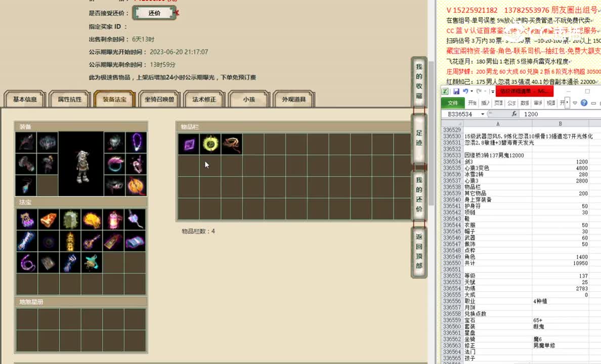Click cell value 10950 in 共计 row
This screenshot has width=601, height=364.
tap(561, 263)
